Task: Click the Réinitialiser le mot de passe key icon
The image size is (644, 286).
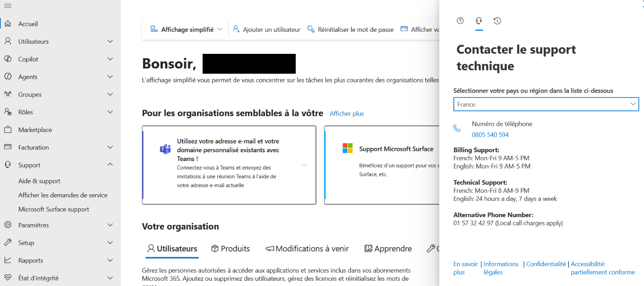Action: [x=311, y=29]
